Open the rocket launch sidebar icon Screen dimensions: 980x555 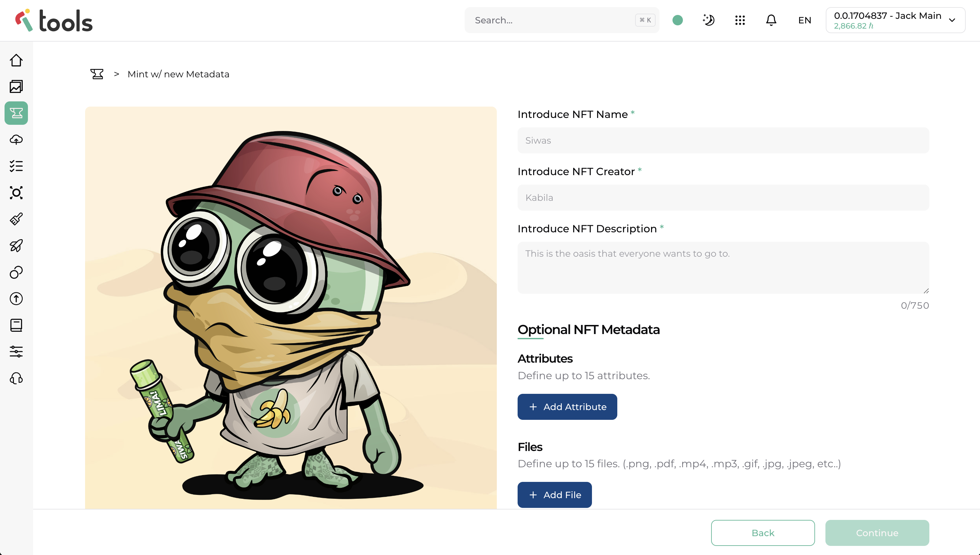coord(16,245)
